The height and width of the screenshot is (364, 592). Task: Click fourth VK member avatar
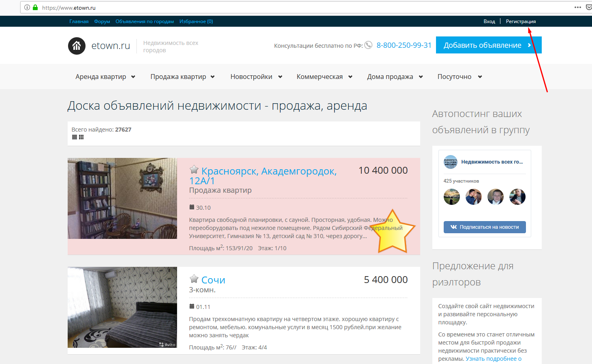coord(517,197)
